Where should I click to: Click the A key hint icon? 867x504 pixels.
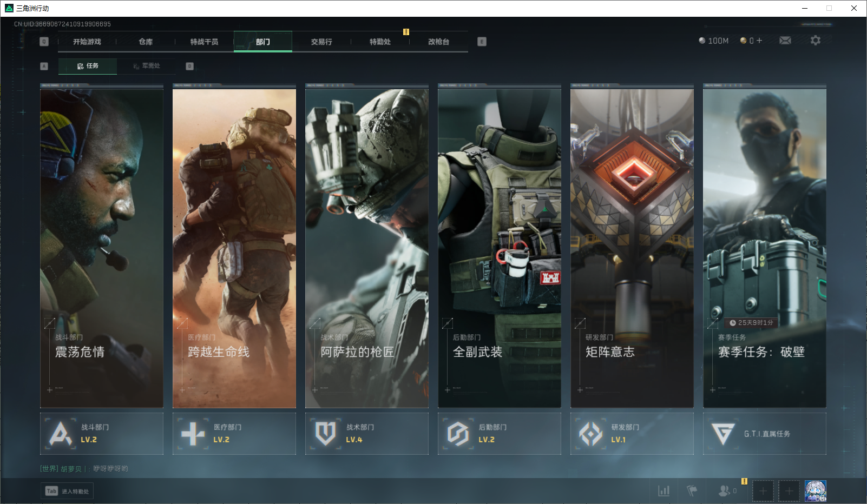click(x=44, y=66)
